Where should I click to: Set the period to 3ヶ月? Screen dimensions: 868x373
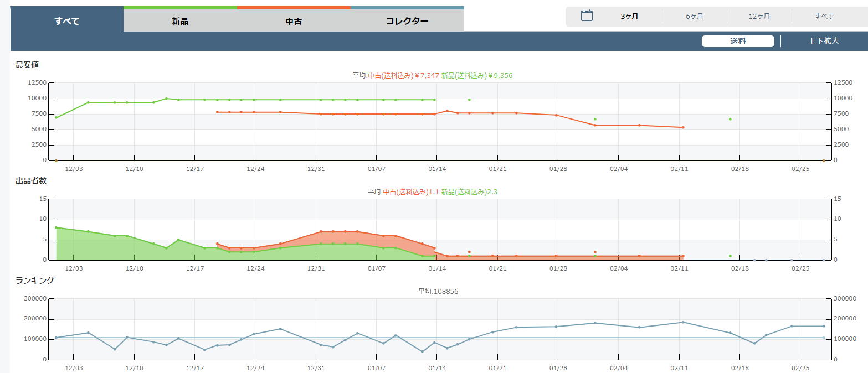[x=629, y=17]
